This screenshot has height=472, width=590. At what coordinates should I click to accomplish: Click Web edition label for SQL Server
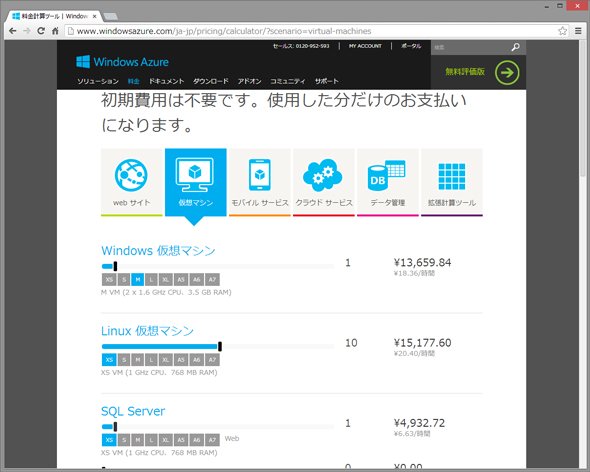point(232,439)
